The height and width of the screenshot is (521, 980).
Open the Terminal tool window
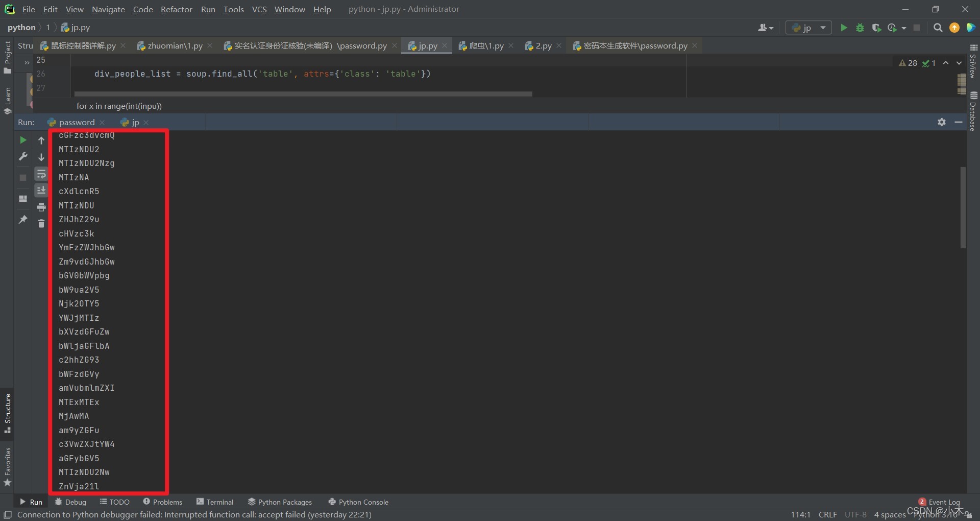(x=215, y=502)
